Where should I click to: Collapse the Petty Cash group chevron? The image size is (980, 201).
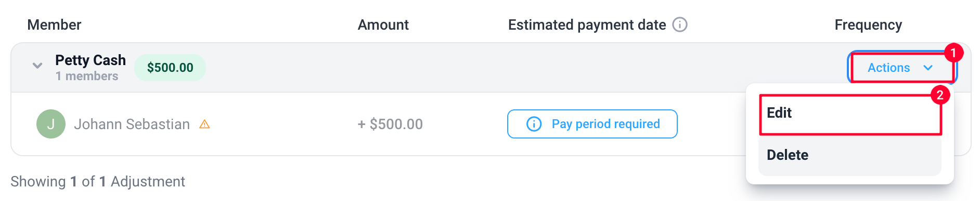(37, 66)
